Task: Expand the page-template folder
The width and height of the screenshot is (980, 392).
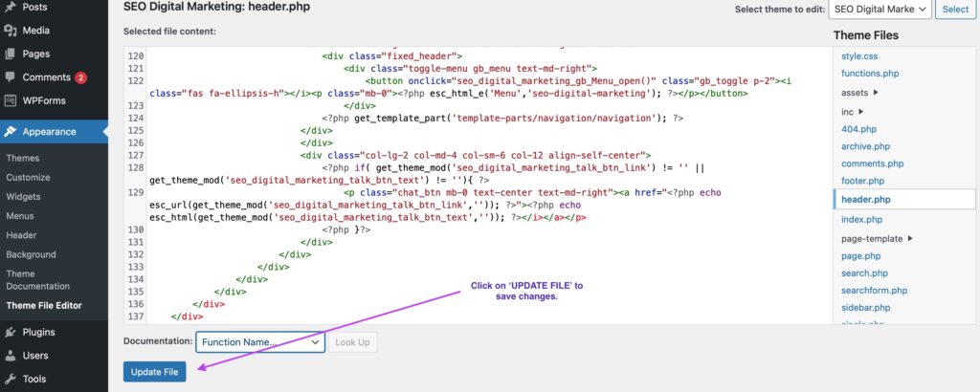Action: pos(877,238)
